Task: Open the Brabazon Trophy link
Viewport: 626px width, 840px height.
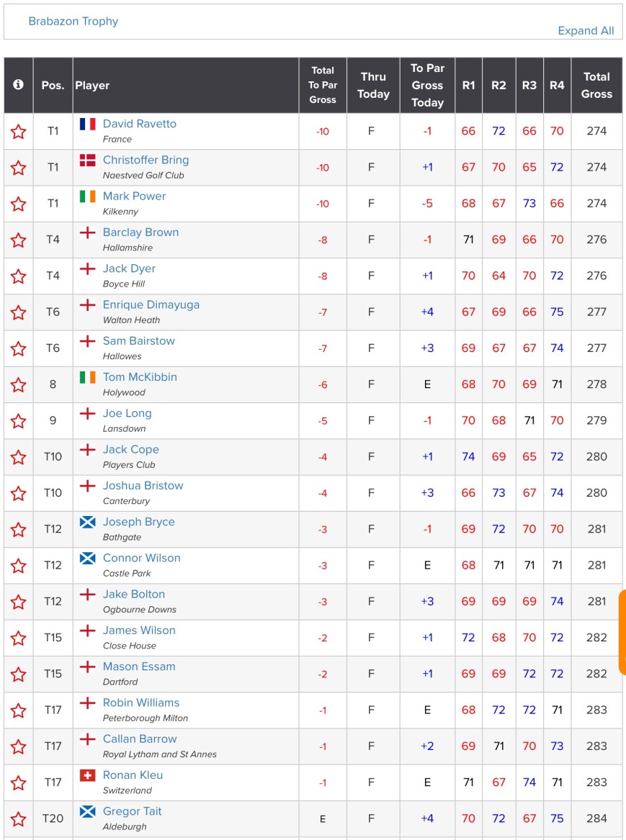Action: (73, 21)
